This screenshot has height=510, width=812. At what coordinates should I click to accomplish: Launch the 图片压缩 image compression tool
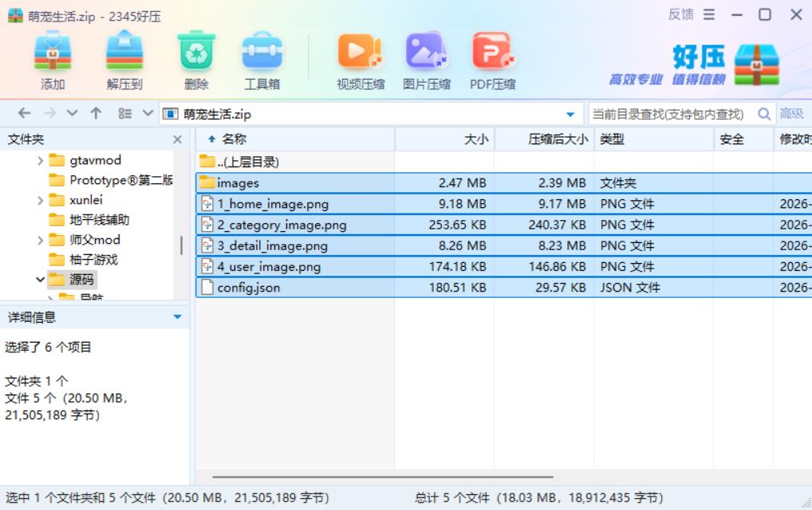point(427,53)
